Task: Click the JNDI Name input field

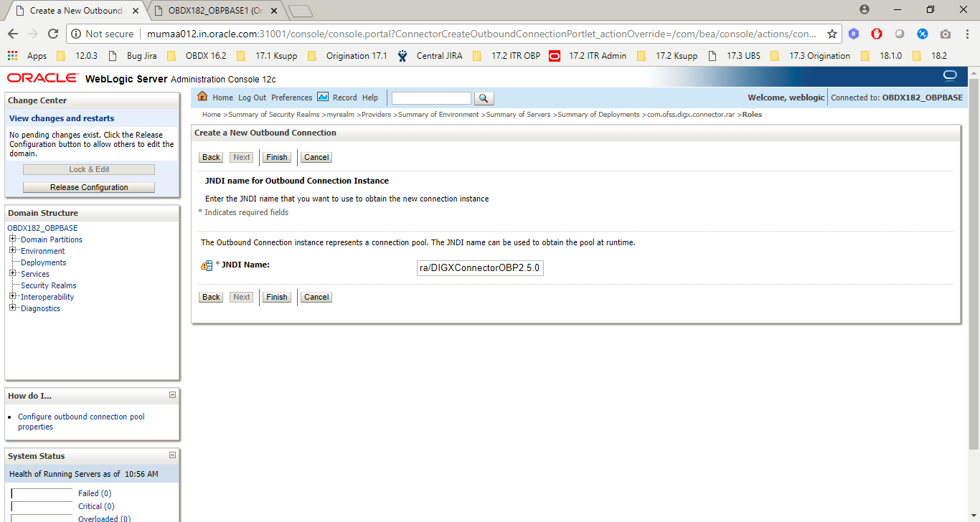Action: (x=480, y=268)
